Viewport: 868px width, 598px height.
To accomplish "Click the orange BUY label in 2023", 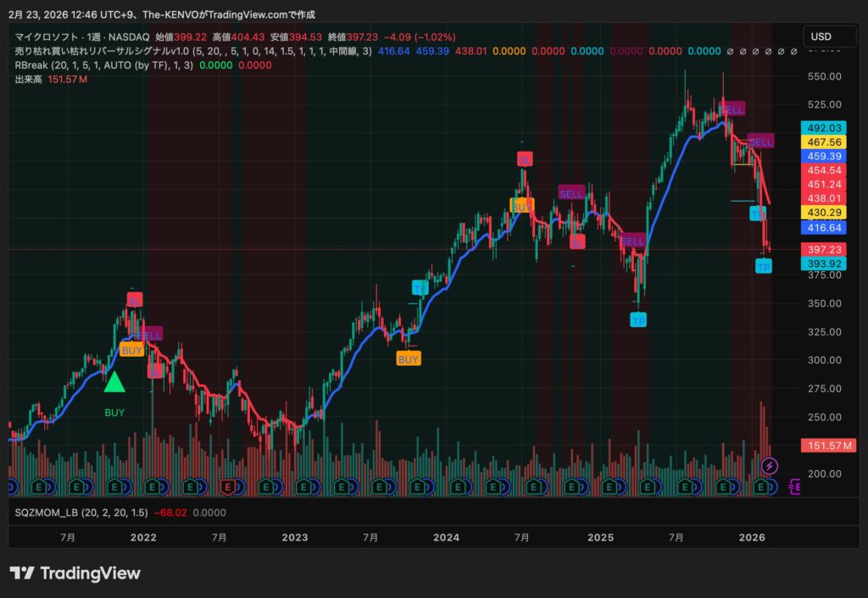I will (x=408, y=359).
